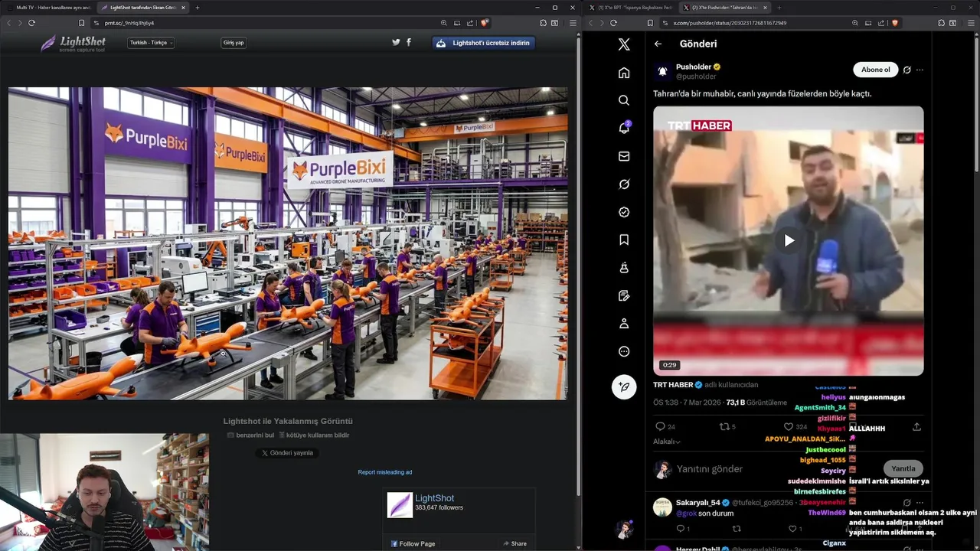Screen dimensions: 980x551
Task: Expand Alakalı reply sorting dropdown
Action: (x=667, y=442)
